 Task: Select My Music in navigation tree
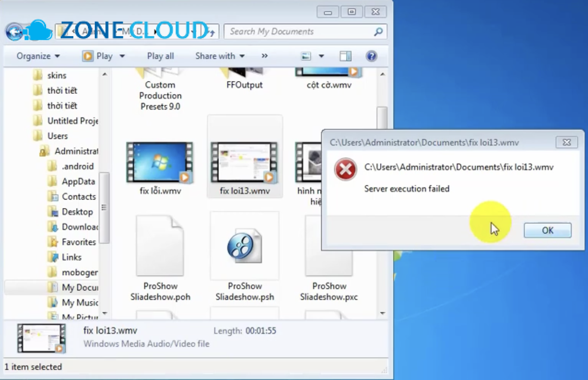[x=73, y=302]
